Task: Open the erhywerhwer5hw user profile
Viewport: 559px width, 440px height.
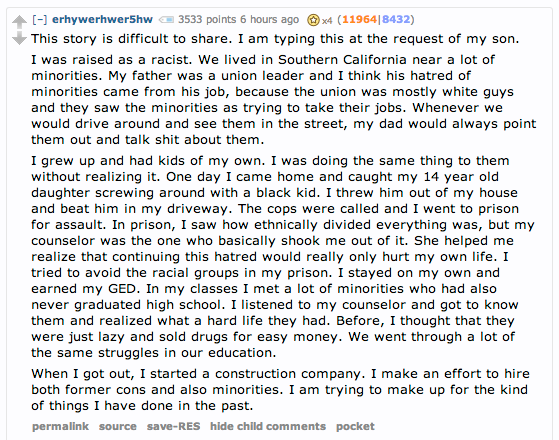Action: coord(102,19)
